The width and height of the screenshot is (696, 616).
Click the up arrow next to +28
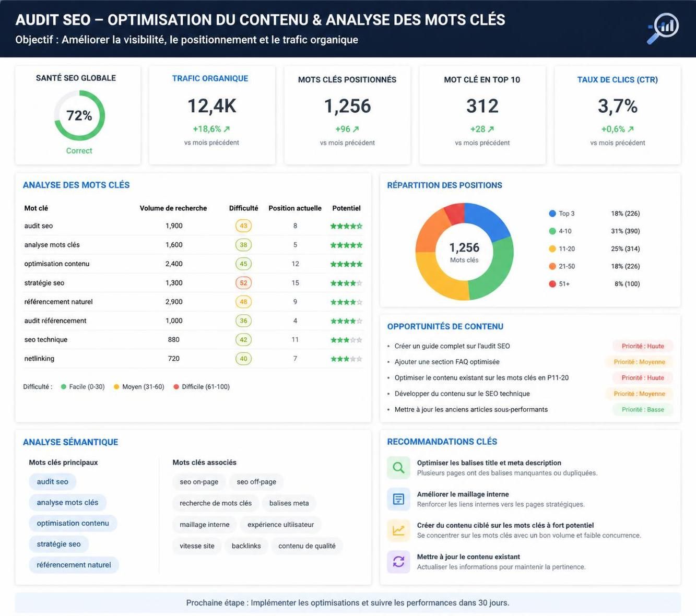[491, 129]
